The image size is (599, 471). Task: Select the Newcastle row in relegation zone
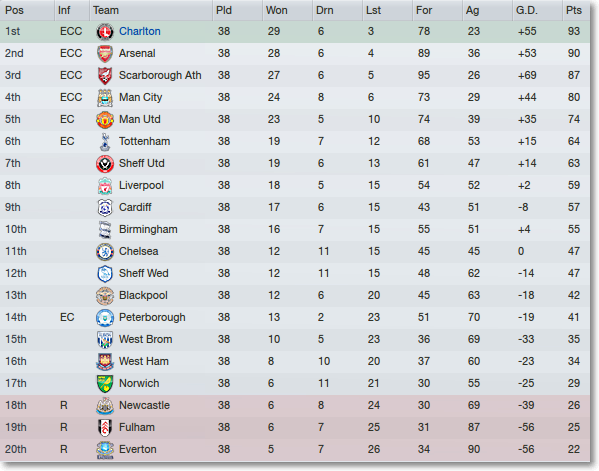coord(295,406)
